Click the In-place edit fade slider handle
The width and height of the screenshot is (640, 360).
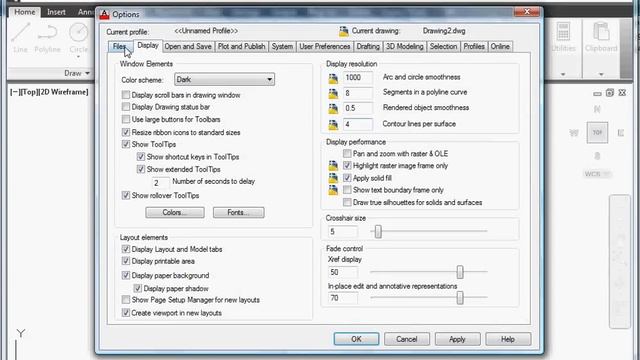460,298
